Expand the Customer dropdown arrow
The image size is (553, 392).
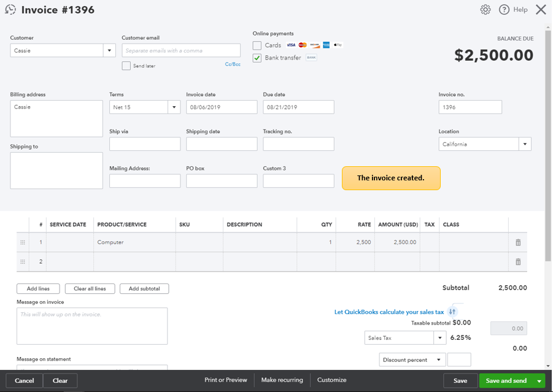coord(109,50)
